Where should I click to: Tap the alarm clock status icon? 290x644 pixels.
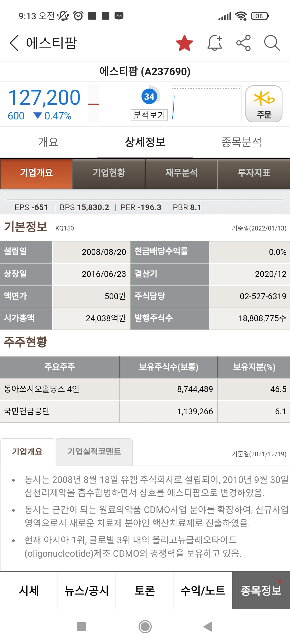pyautogui.click(x=78, y=16)
